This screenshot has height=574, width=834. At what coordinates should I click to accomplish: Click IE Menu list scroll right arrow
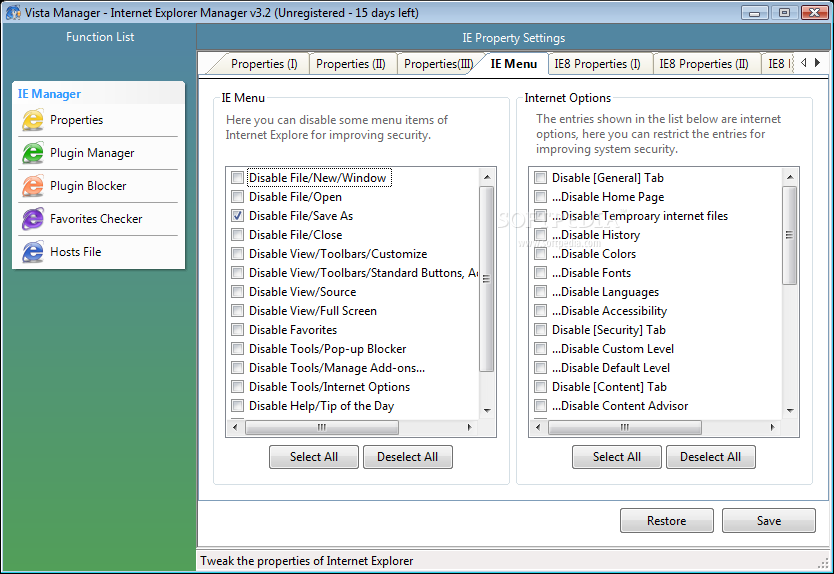[x=469, y=427]
